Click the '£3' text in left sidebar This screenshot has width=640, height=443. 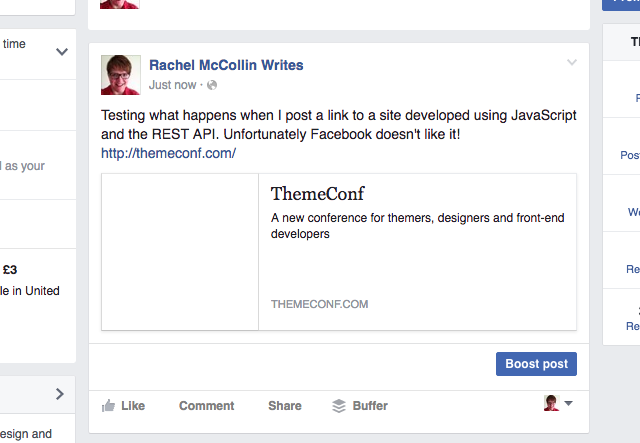10,270
